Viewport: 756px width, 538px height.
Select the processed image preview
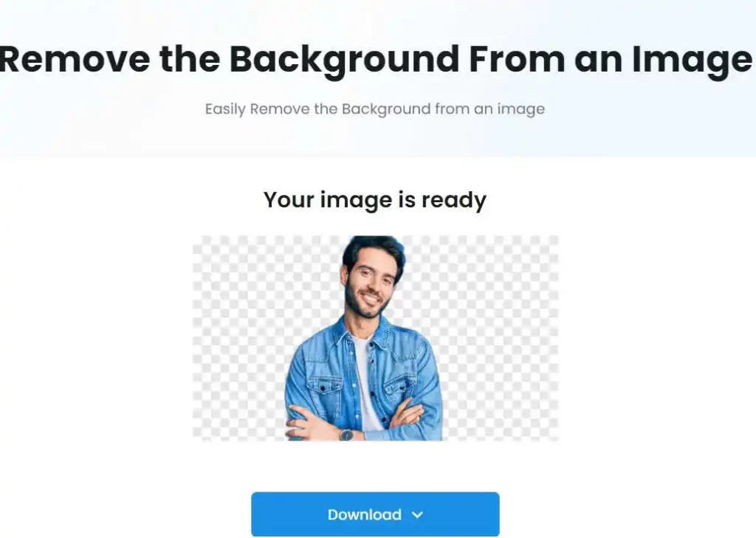376,338
